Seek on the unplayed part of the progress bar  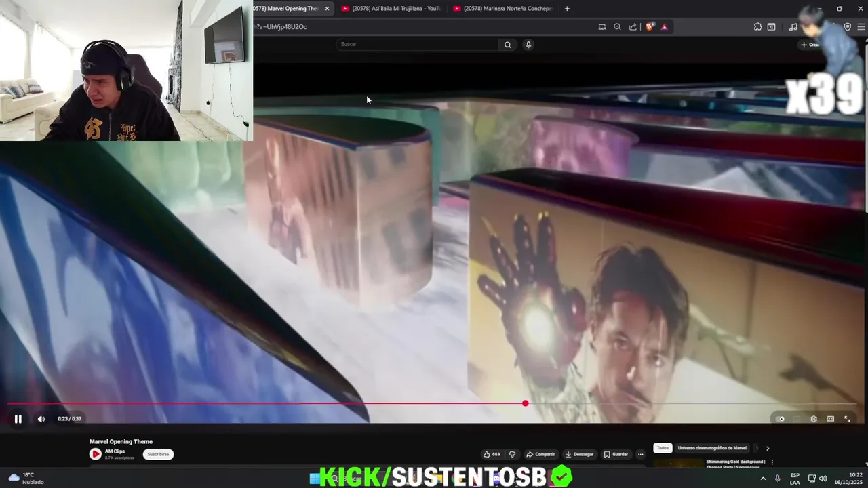pos(692,403)
